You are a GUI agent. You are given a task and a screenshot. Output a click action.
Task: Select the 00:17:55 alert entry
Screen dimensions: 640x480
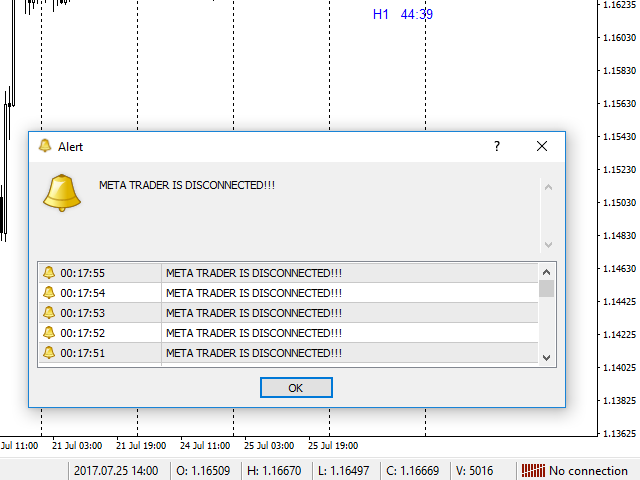[250, 273]
